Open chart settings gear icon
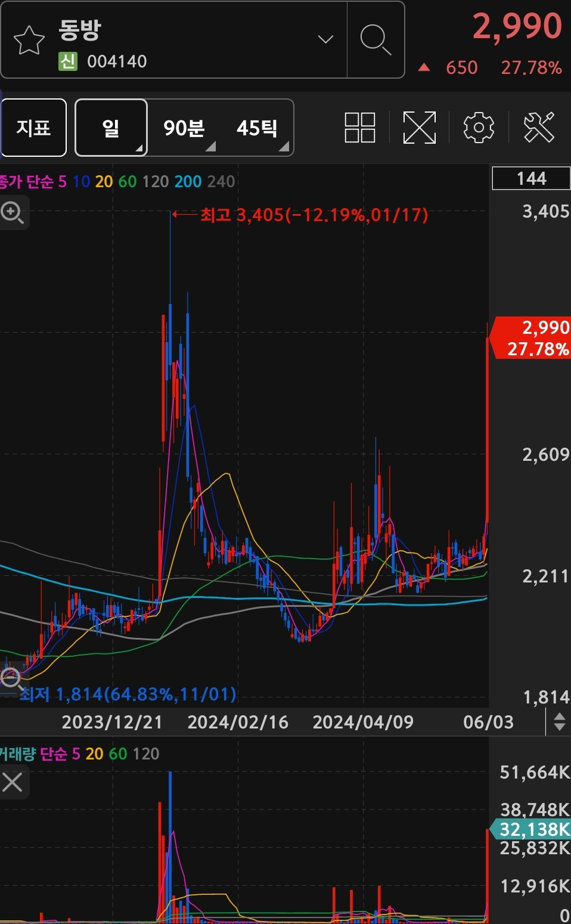Screen dimensions: 571x924 click(x=479, y=128)
